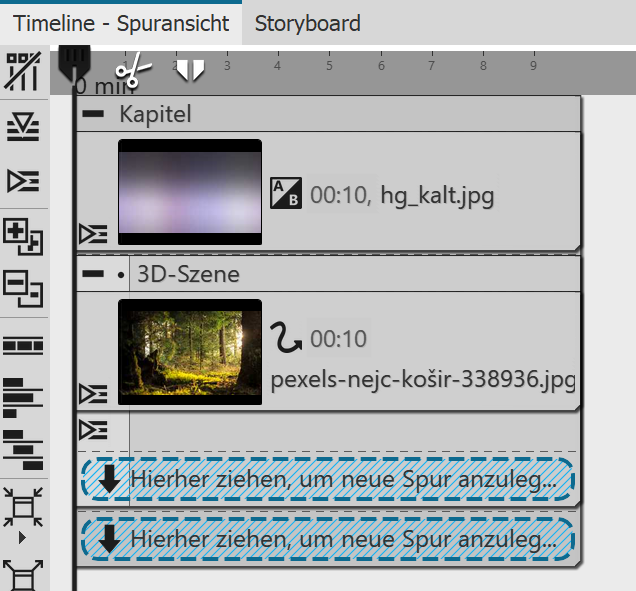The width and height of the screenshot is (636, 591).
Task: Click the three-segment bar icon in toolbar
Action: point(23,345)
